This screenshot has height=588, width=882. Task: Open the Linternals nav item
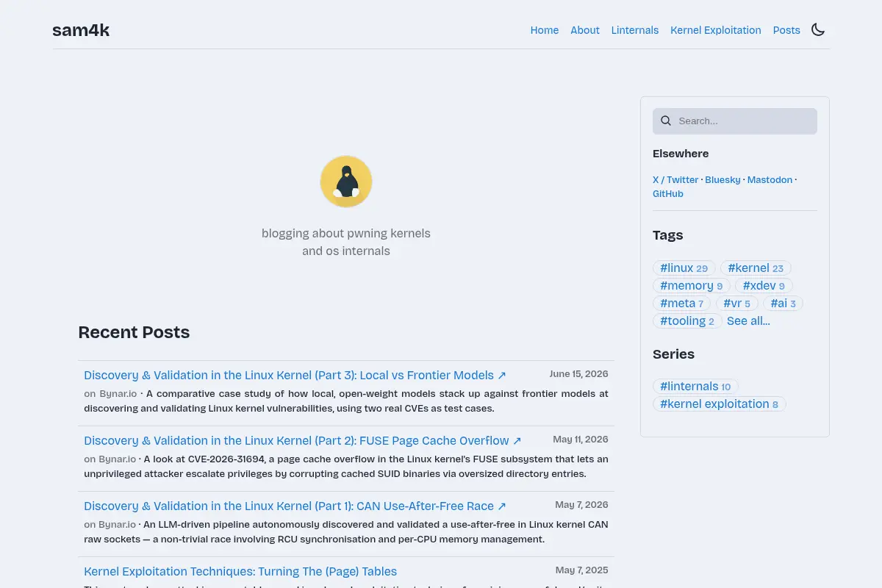[635, 30]
